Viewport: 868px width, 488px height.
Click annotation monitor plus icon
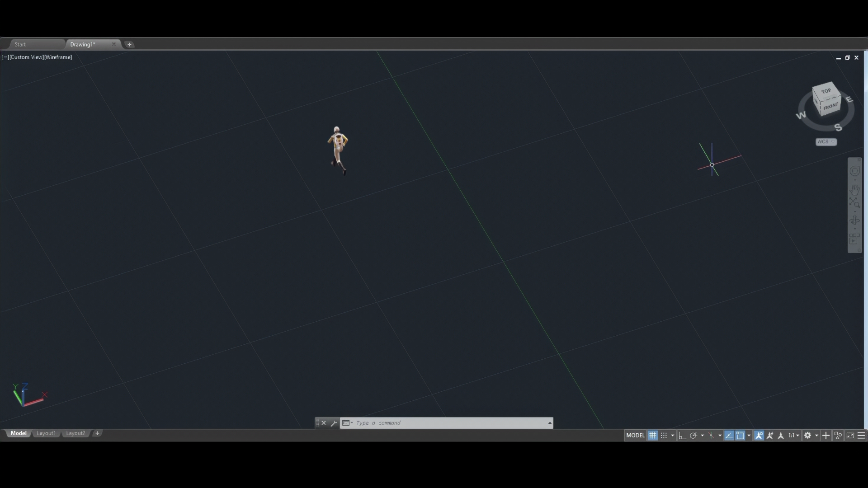pos(826,436)
